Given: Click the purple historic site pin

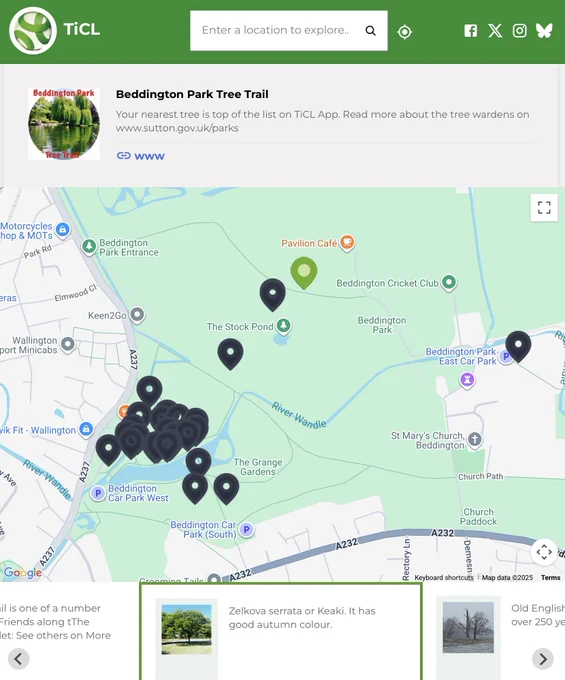Looking at the screenshot, I should pos(467,380).
